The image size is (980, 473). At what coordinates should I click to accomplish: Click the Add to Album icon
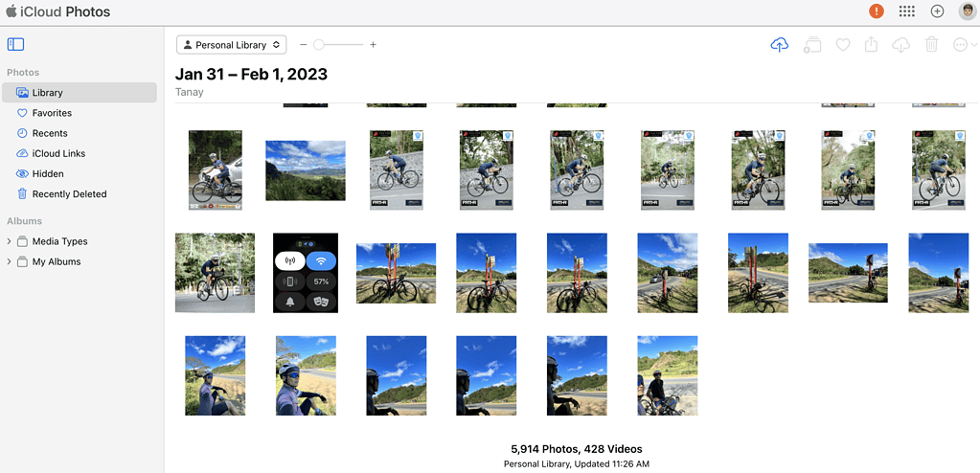(811, 45)
